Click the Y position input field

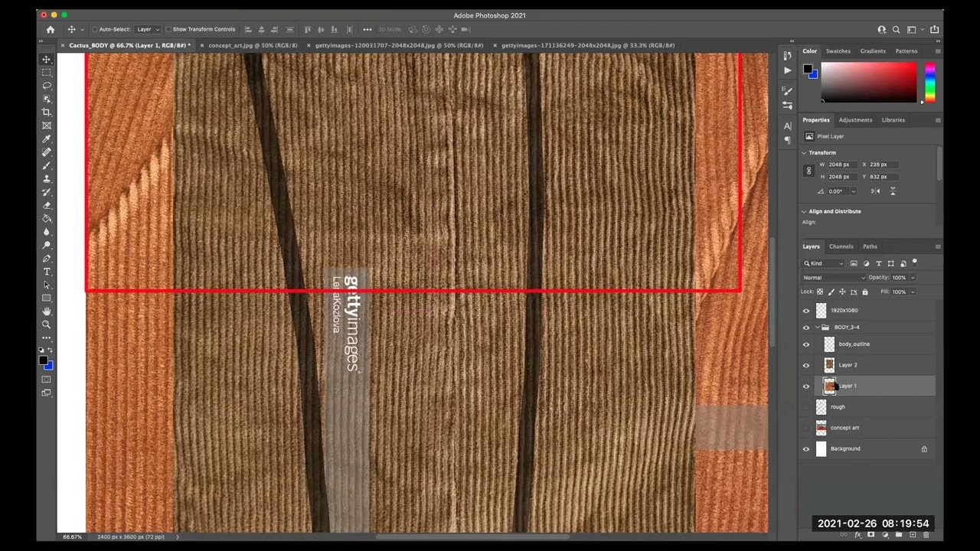[x=884, y=177]
